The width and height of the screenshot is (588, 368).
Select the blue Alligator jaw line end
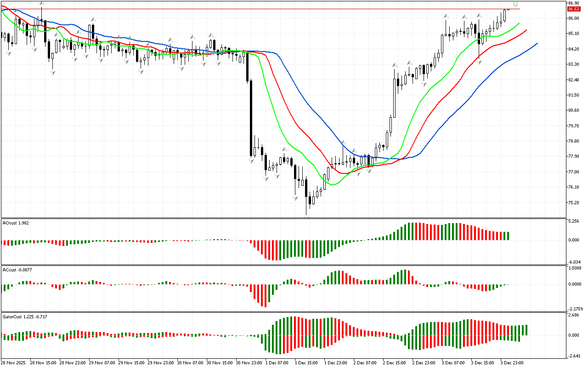coord(537,43)
